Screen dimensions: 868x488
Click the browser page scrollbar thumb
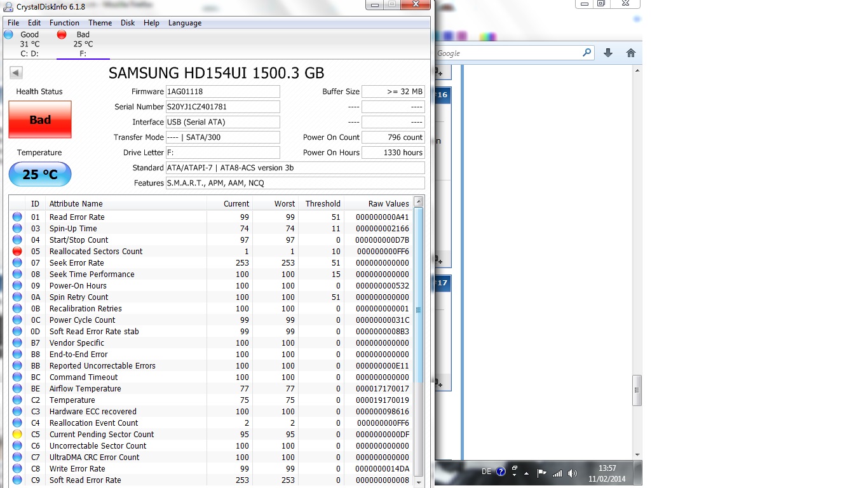tap(637, 390)
